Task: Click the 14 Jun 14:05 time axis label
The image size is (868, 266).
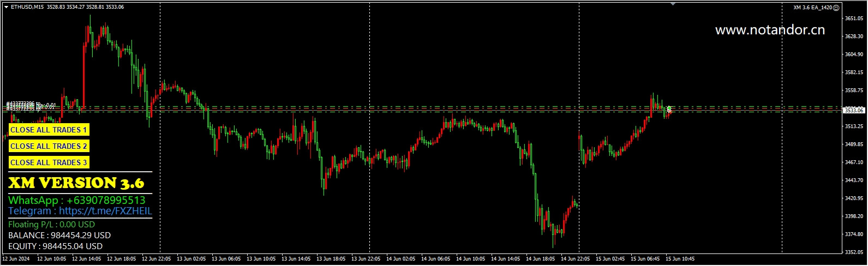Action: tap(505, 259)
